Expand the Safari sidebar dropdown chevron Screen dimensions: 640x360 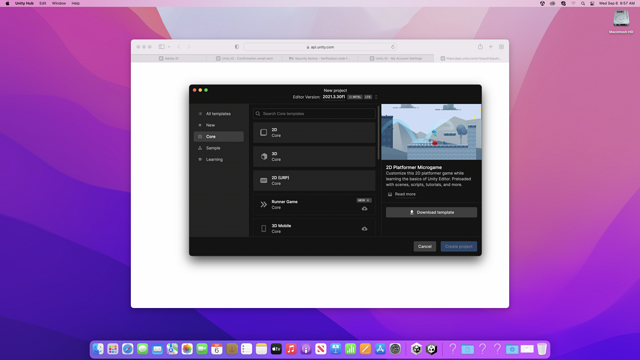click(169, 47)
